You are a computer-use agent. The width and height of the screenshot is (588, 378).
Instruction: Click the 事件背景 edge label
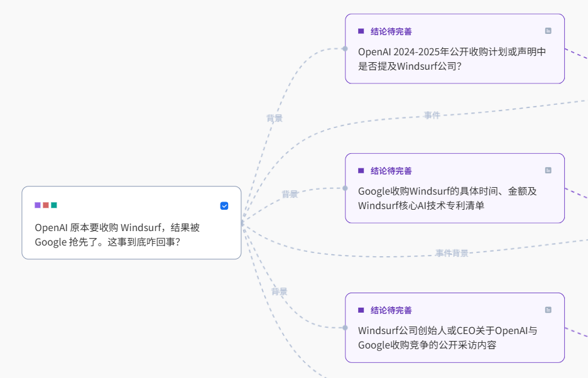click(452, 253)
